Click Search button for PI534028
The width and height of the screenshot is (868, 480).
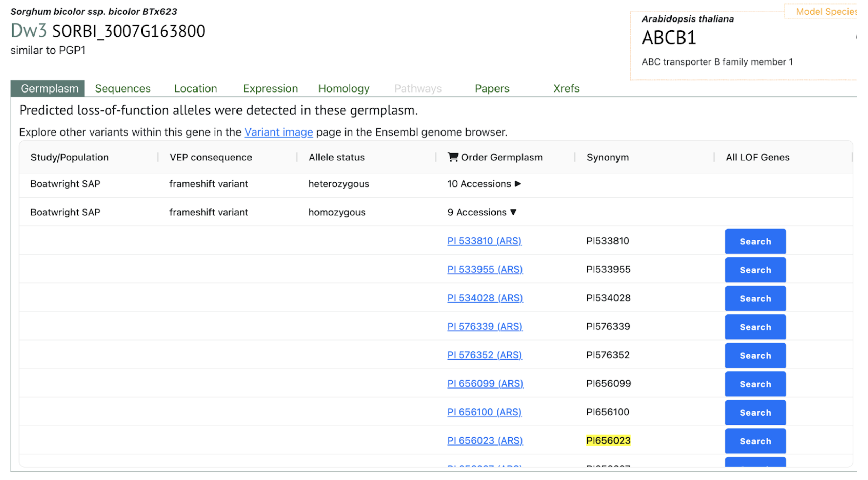[x=755, y=298]
